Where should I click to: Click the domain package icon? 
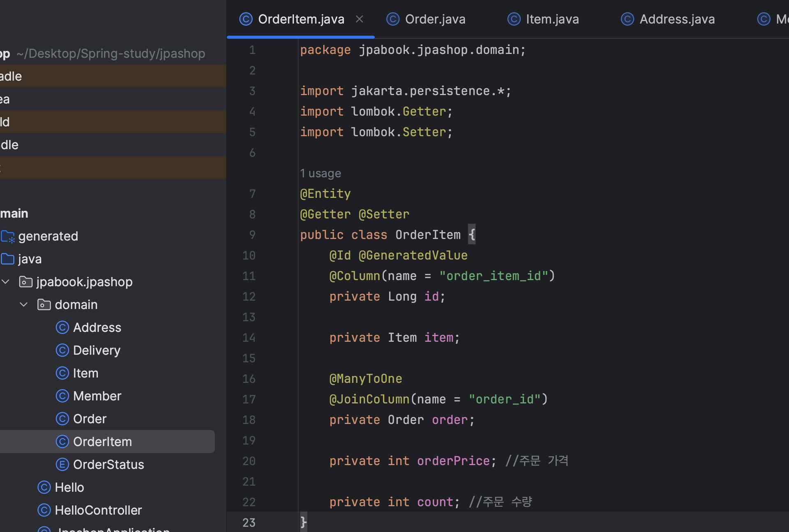click(44, 304)
